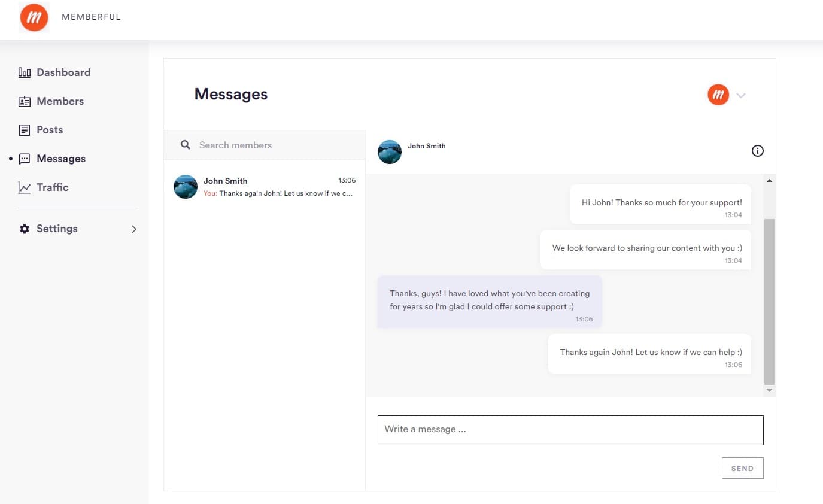Click the orange account avatar in Messages header
The image size is (823, 504).
[x=718, y=95]
